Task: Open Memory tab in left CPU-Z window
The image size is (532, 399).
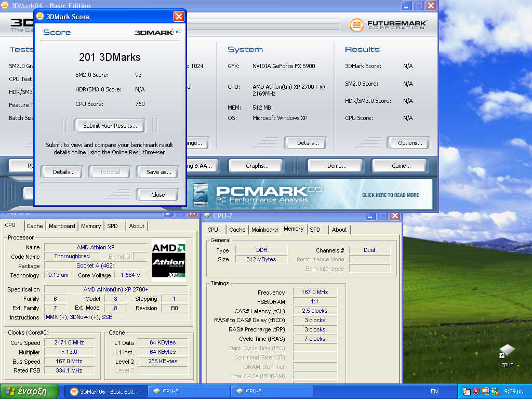Action: (90, 226)
